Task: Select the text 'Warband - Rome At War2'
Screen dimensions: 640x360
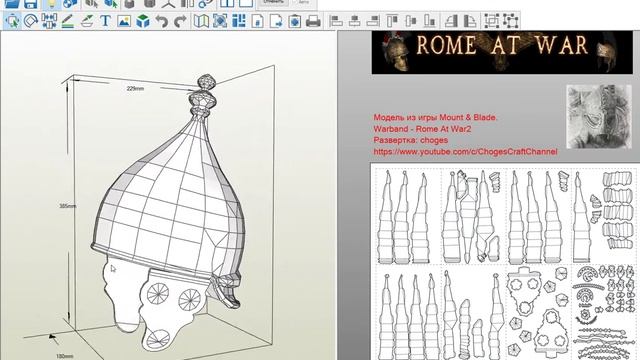Action: tap(422, 129)
